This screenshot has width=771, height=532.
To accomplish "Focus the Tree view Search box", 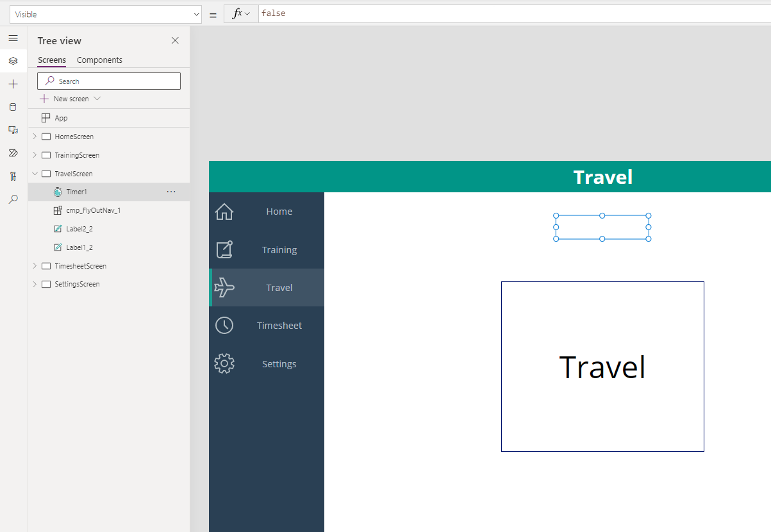I will (109, 81).
